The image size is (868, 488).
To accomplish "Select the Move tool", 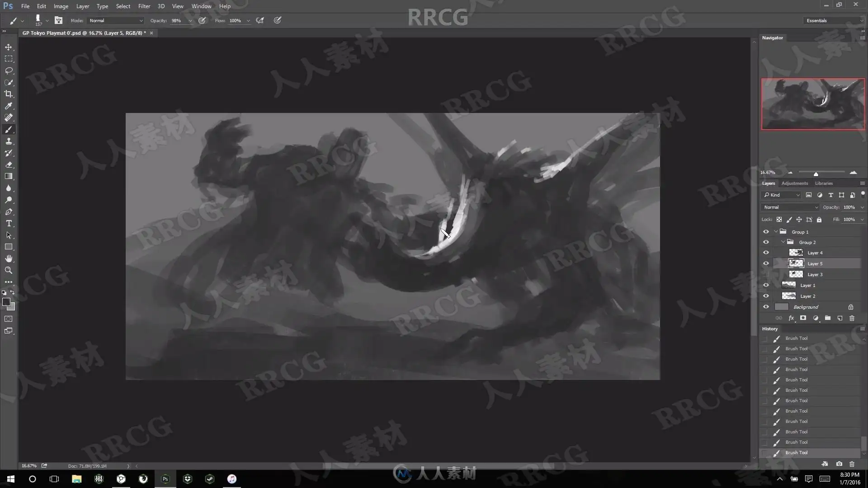I will point(9,47).
